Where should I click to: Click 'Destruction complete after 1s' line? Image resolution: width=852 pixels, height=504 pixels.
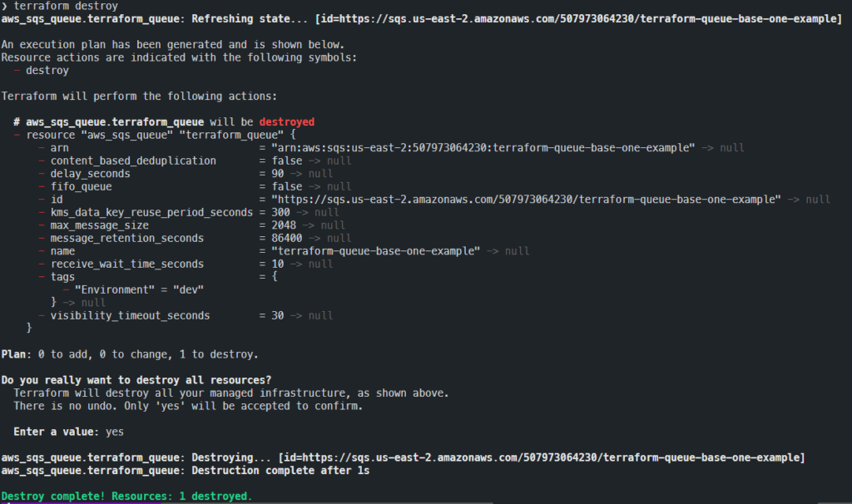186,471
